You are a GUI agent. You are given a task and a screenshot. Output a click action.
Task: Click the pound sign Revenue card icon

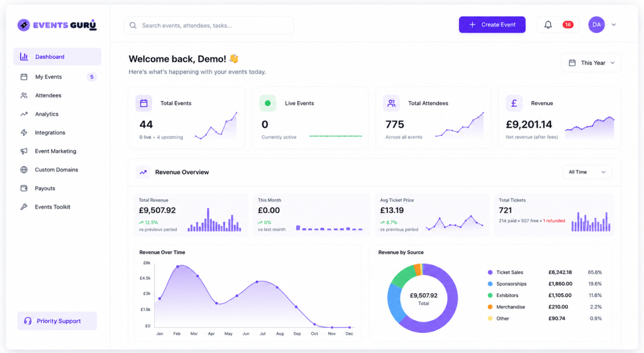514,103
